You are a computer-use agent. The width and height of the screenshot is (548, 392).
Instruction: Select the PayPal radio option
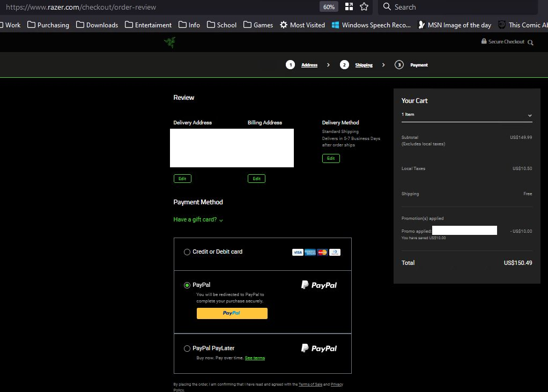[187, 285]
